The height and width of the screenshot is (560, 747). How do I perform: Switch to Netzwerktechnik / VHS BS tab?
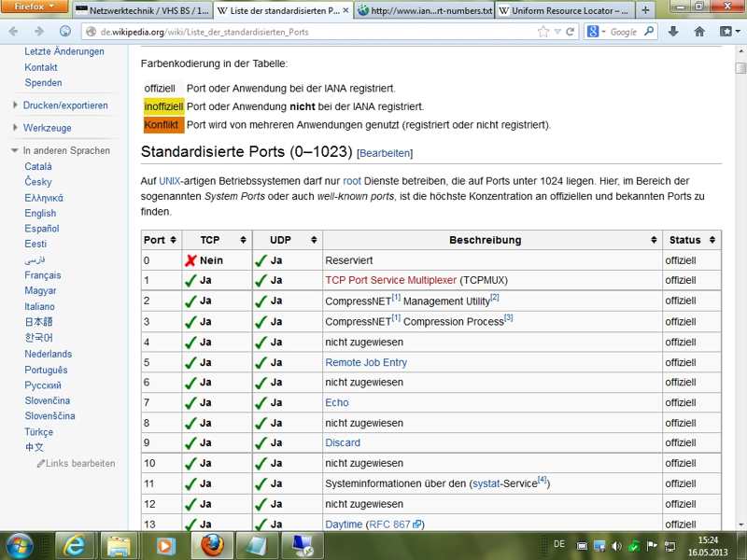(142, 10)
